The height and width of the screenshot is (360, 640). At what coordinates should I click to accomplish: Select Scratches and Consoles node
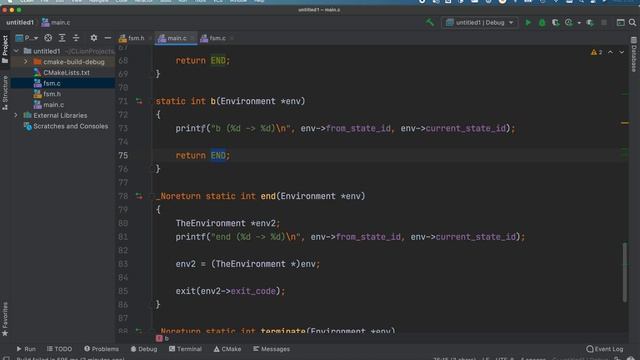pos(70,126)
